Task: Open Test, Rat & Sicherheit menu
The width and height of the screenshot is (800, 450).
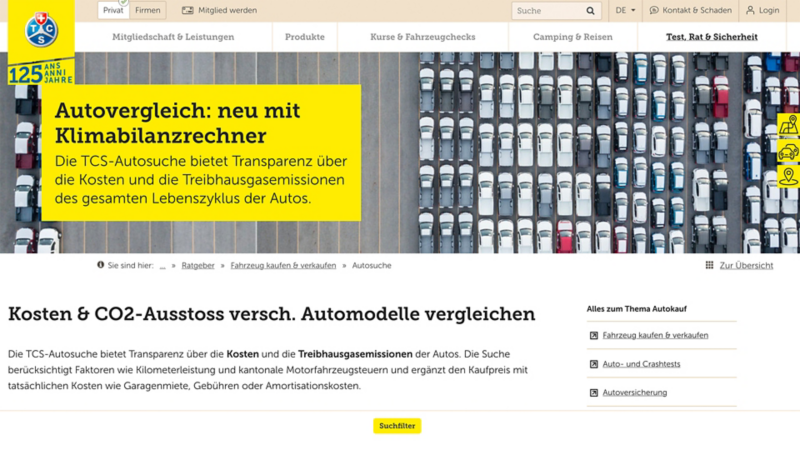Action: [712, 37]
